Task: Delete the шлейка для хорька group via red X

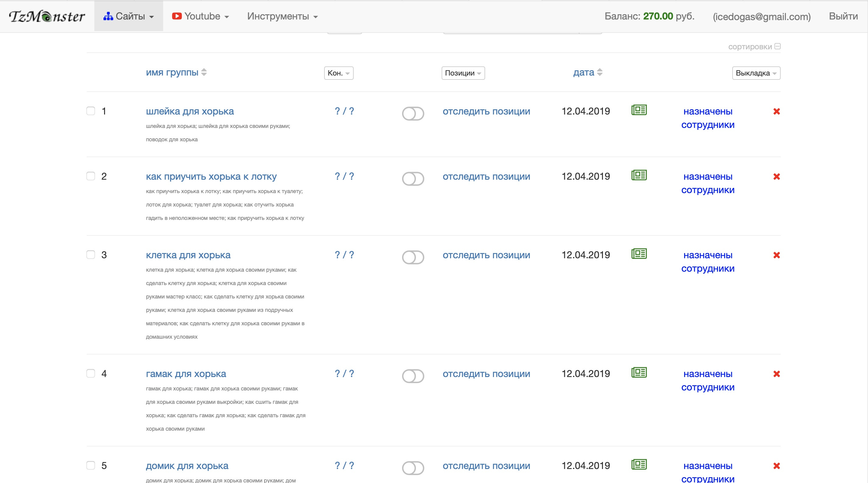Action: tap(776, 111)
